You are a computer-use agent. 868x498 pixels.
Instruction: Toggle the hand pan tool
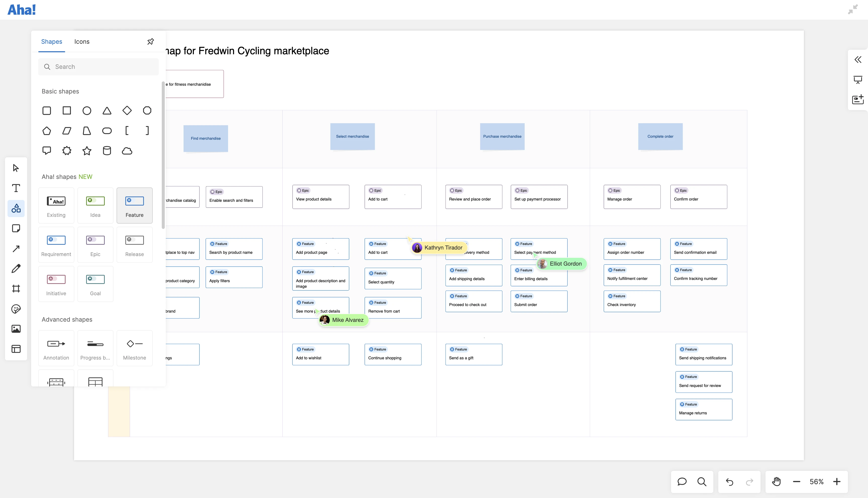776,482
